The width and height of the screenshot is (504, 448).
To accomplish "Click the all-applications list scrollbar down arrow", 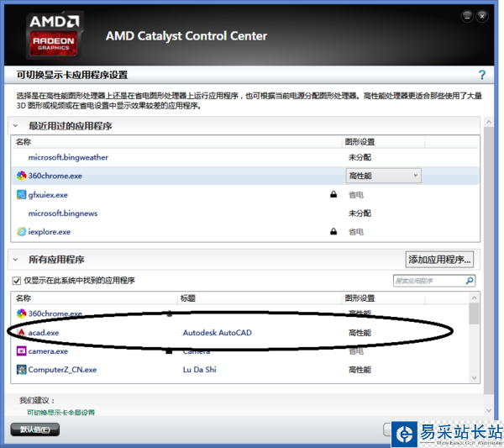I will tap(474, 377).
